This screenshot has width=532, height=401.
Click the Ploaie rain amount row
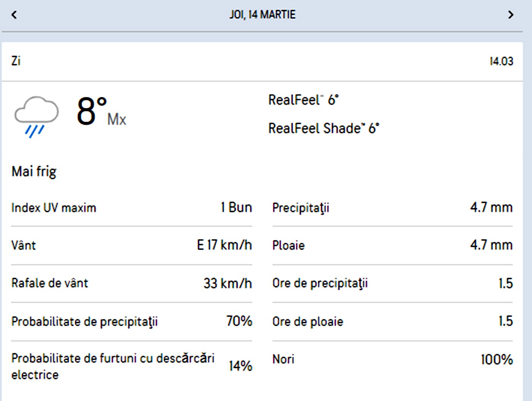[x=391, y=246]
